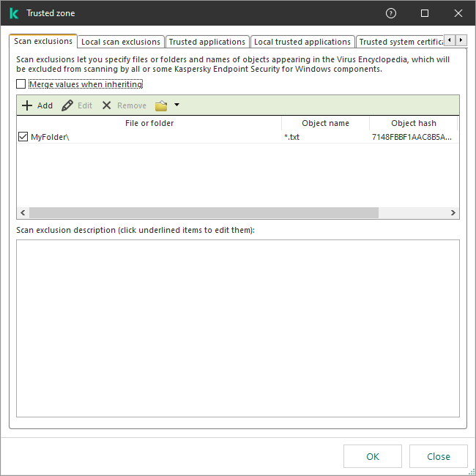Click the Close button at bottom
The width and height of the screenshot is (476, 476).
tap(438, 456)
